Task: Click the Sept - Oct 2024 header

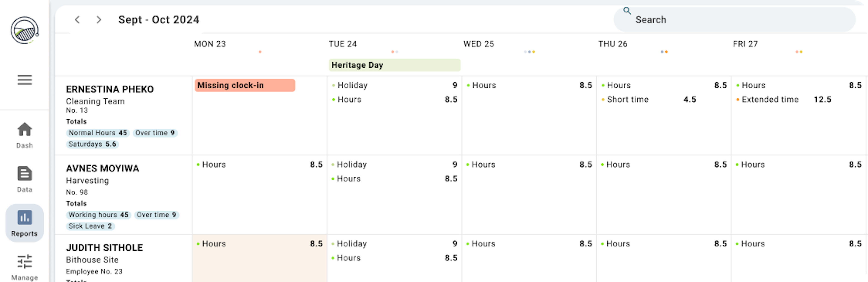Action: (159, 19)
